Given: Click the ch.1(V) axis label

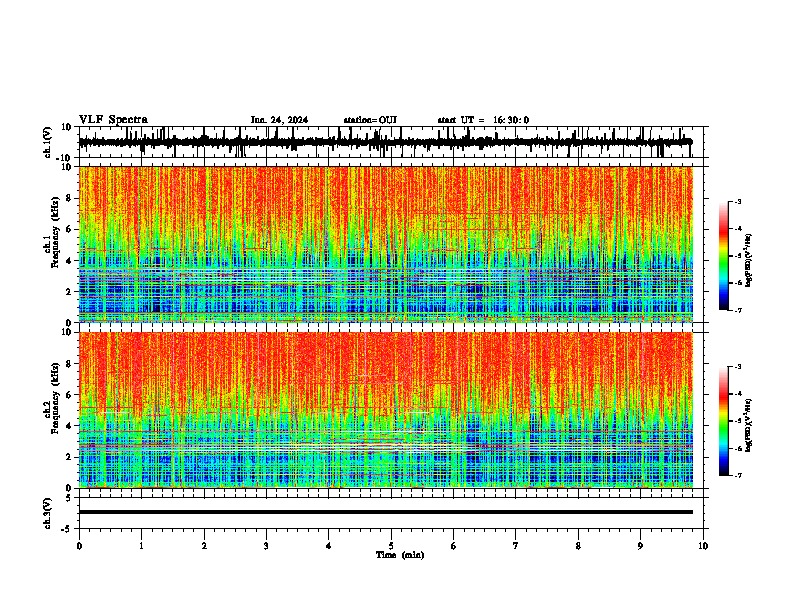Looking at the screenshot, I should pyautogui.click(x=48, y=142).
